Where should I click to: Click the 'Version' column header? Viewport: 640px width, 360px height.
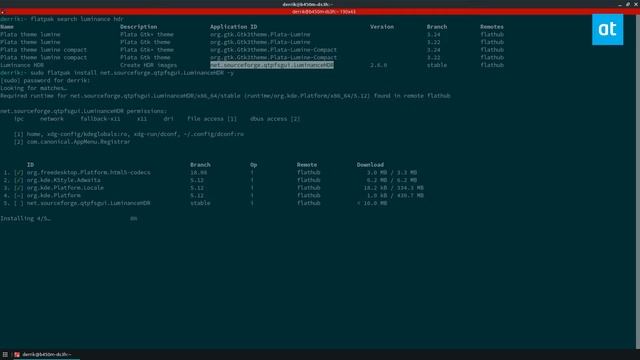click(382, 27)
